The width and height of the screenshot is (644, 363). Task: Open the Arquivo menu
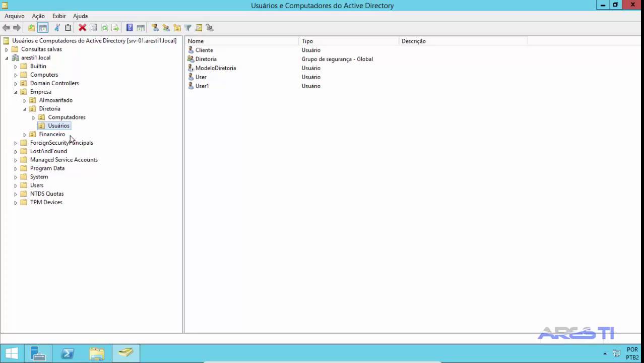[15, 16]
